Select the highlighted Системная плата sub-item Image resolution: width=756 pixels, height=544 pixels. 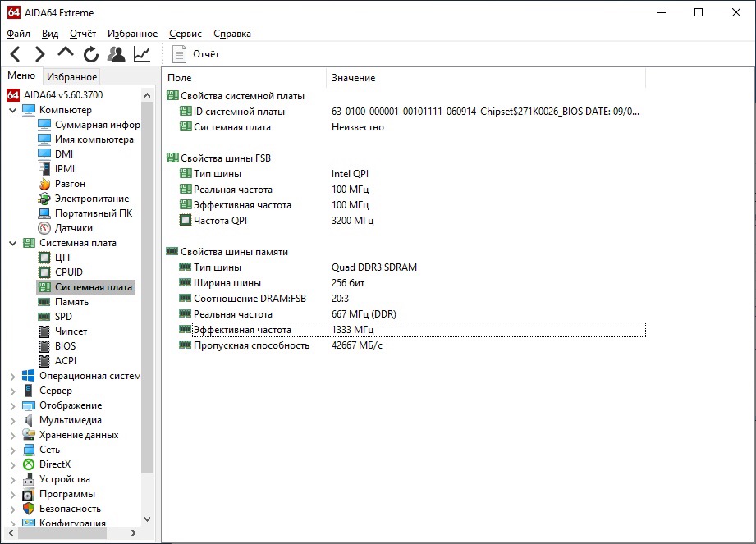[86, 287]
